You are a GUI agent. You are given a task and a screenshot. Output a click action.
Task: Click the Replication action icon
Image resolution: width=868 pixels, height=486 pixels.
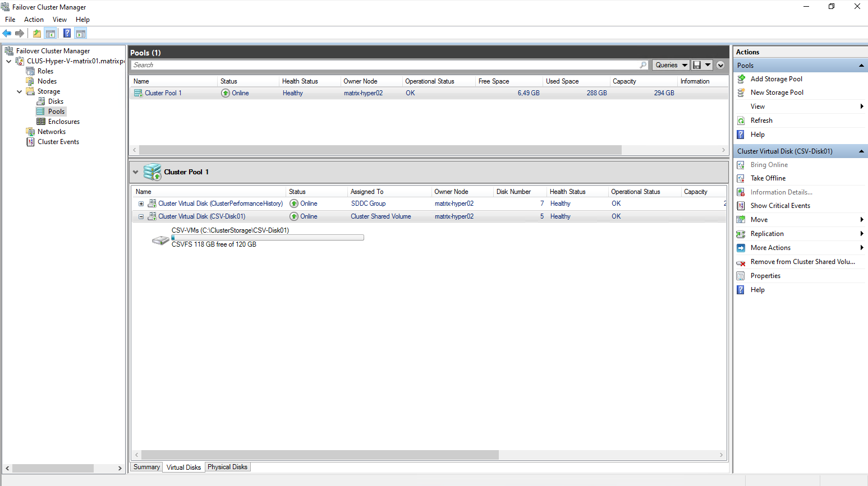click(741, 234)
